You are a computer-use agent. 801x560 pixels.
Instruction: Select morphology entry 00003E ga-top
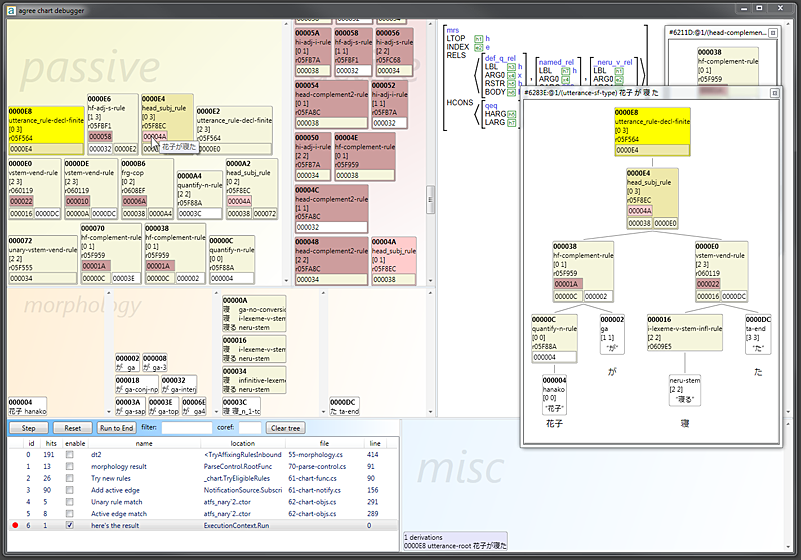coord(163,407)
